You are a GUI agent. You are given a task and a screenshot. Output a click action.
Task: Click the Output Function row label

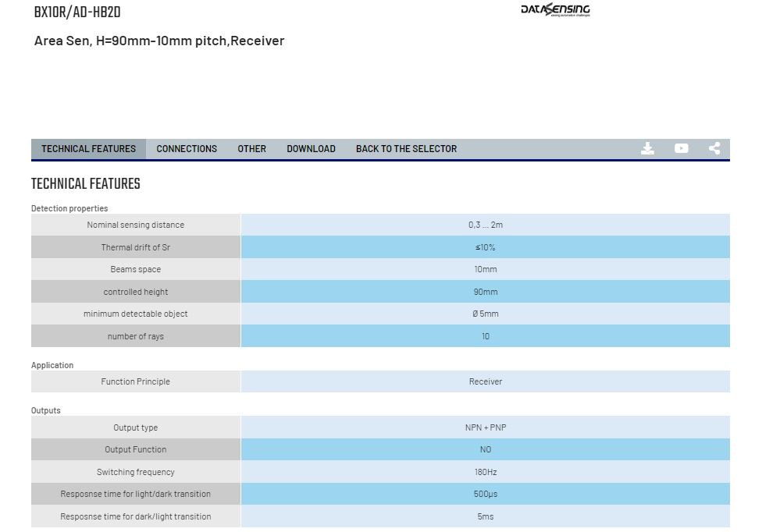click(x=135, y=449)
